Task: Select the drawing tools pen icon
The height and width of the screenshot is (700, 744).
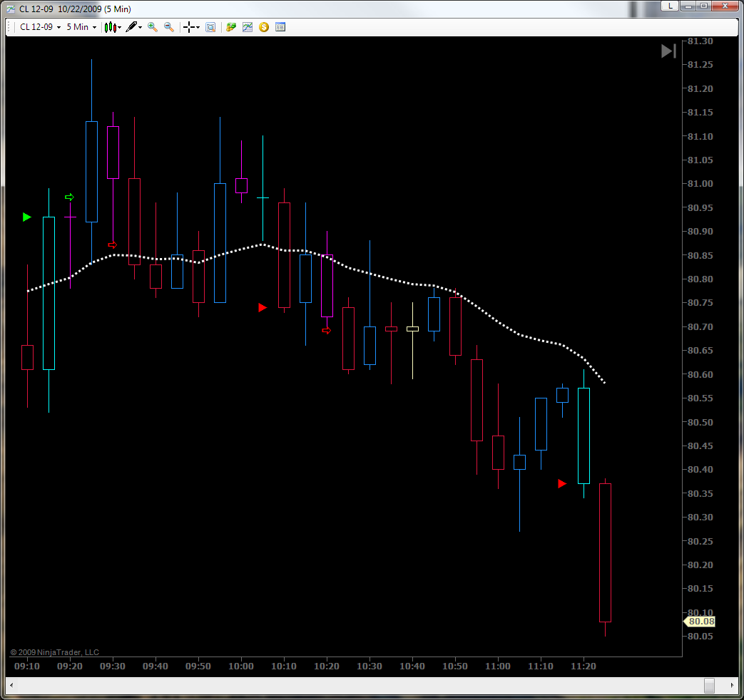Action: click(131, 27)
